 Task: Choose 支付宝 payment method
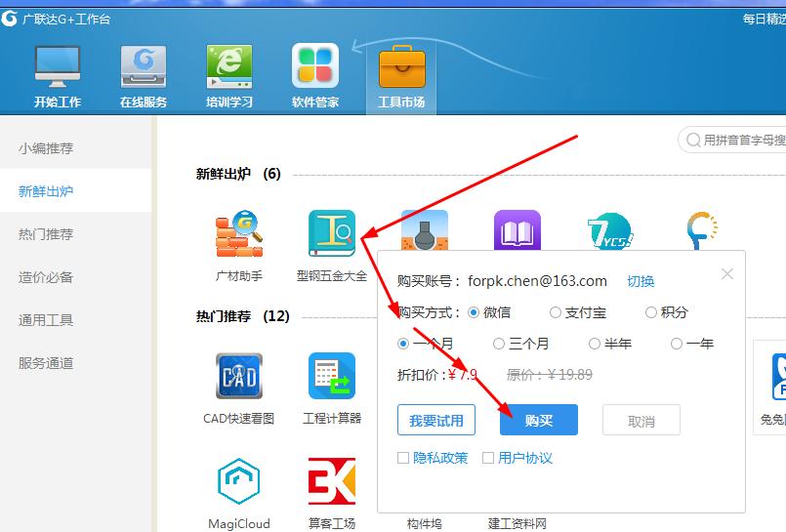pos(555,312)
